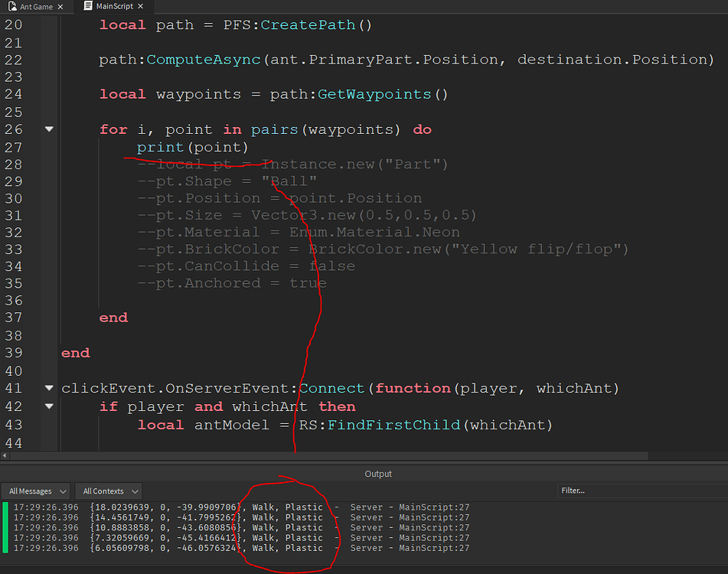Close the MainScript tab
The width and height of the screenshot is (728, 574).
(141, 6)
